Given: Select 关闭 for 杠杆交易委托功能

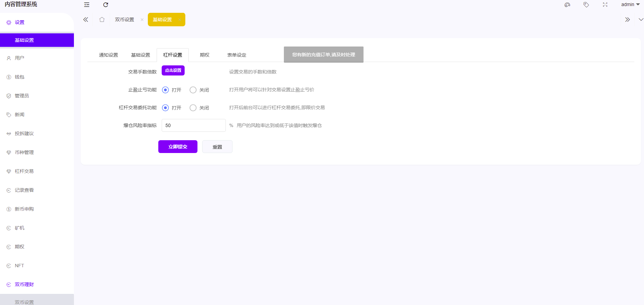Looking at the screenshot, I should (193, 108).
